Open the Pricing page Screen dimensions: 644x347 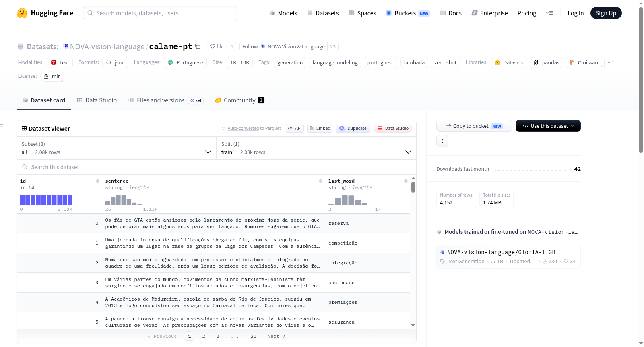pos(527,13)
